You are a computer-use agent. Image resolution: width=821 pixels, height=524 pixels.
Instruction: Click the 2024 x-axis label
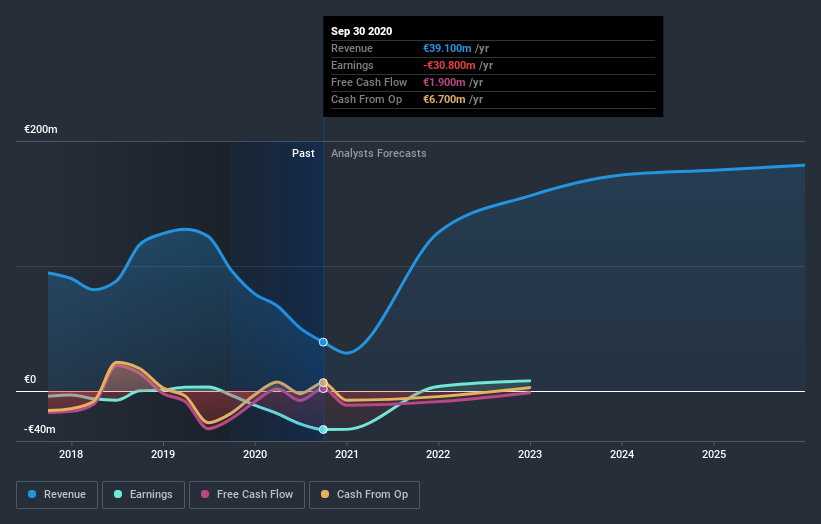point(622,454)
